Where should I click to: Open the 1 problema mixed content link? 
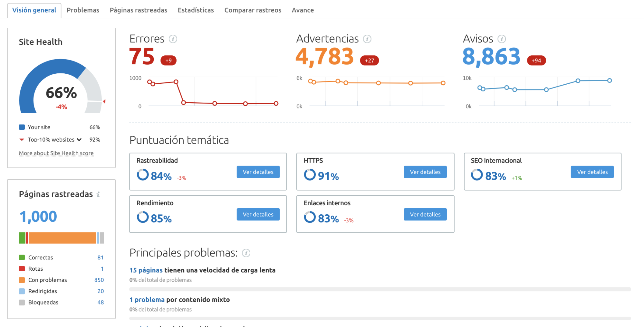(x=147, y=300)
